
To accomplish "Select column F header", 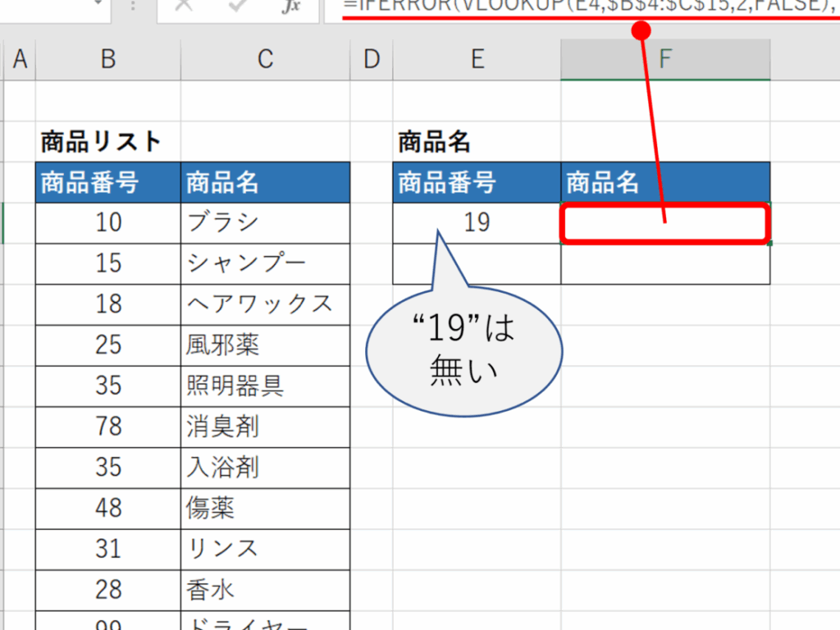I will point(665,60).
